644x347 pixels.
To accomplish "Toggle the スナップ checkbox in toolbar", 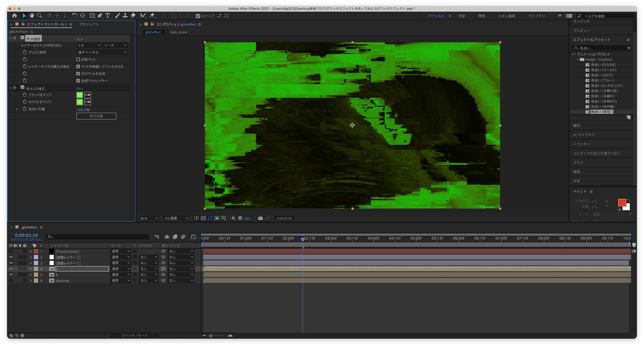I will [198, 16].
